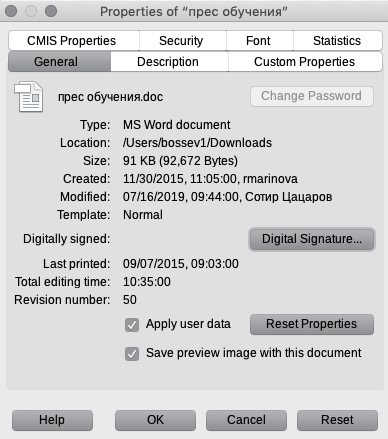Close the Properties window via red button
This screenshot has width=388, height=439.
tap(11, 11)
